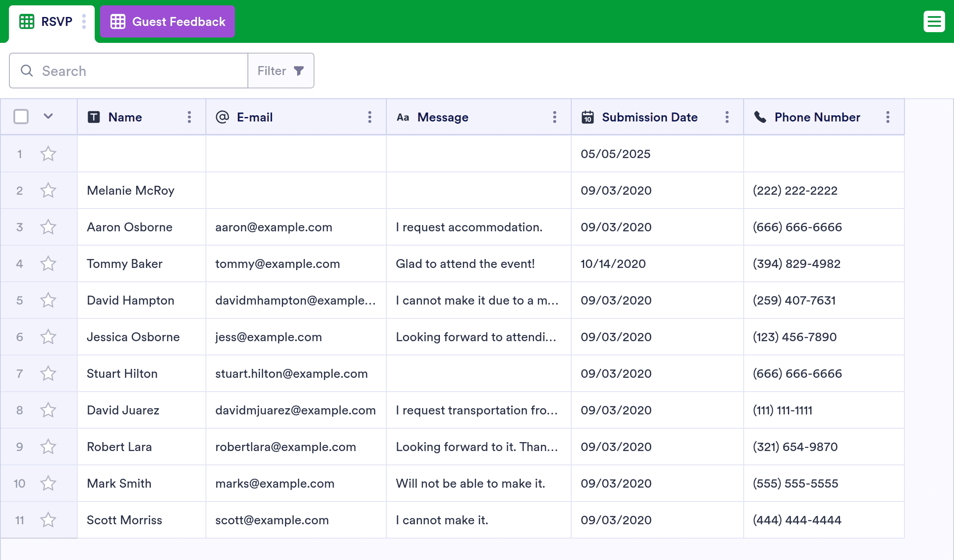Open the E-mail column three-dot menu

(369, 117)
